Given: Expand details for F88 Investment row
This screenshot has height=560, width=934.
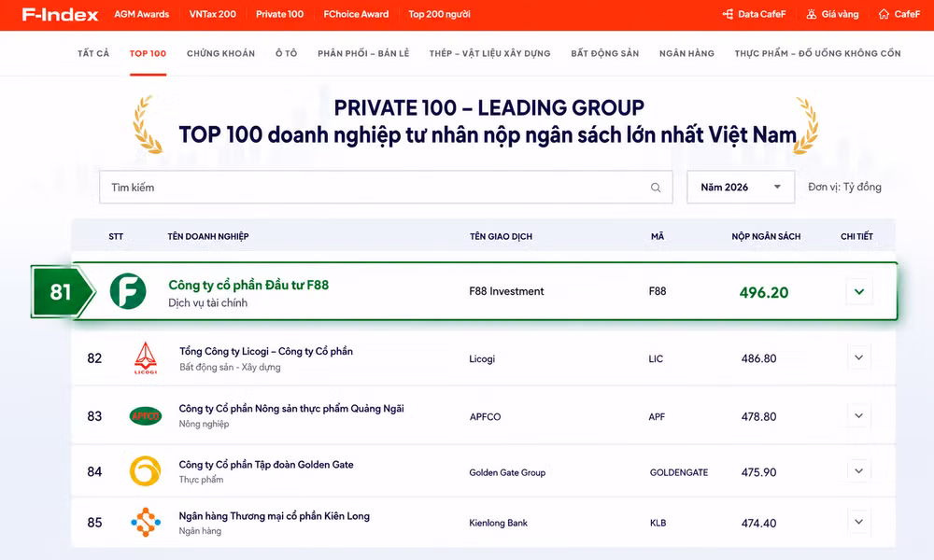Looking at the screenshot, I should (859, 291).
